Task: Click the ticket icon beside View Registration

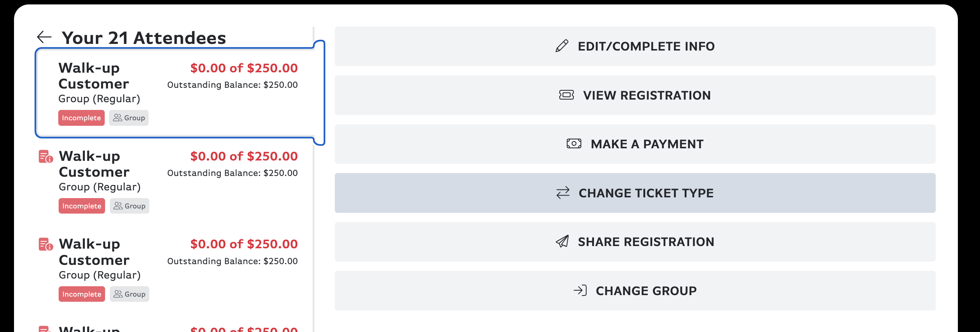Action: coord(566,95)
